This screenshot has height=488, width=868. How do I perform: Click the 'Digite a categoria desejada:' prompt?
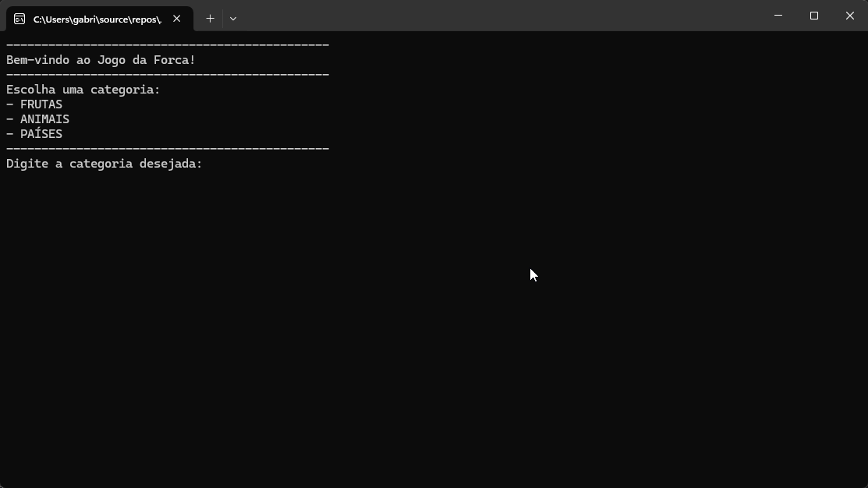104,164
